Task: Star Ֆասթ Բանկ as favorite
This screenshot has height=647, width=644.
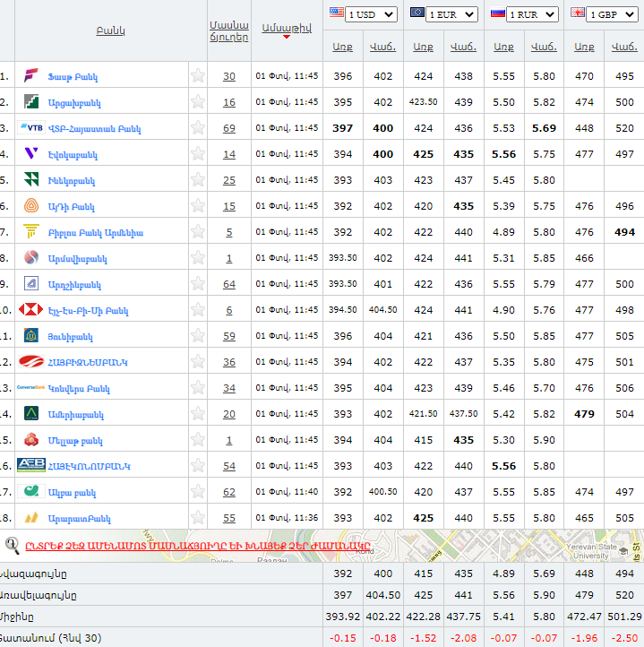Action: tap(198, 75)
